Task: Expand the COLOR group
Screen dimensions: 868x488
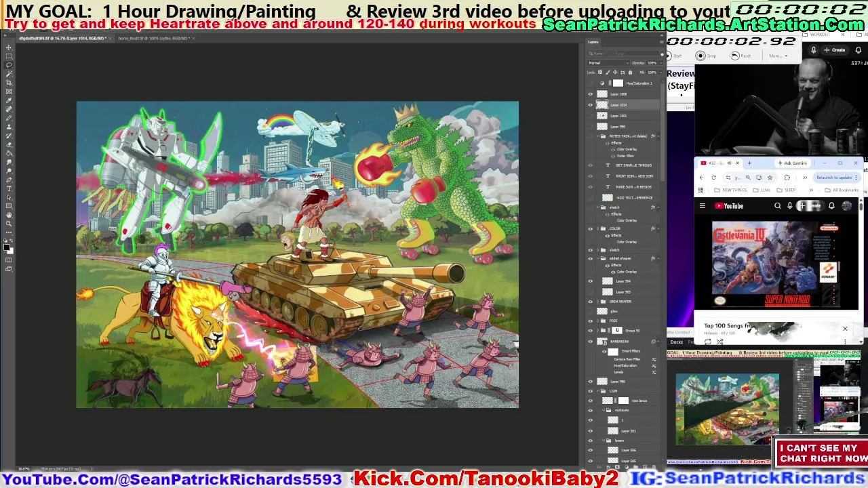Action: click(598, 228)
